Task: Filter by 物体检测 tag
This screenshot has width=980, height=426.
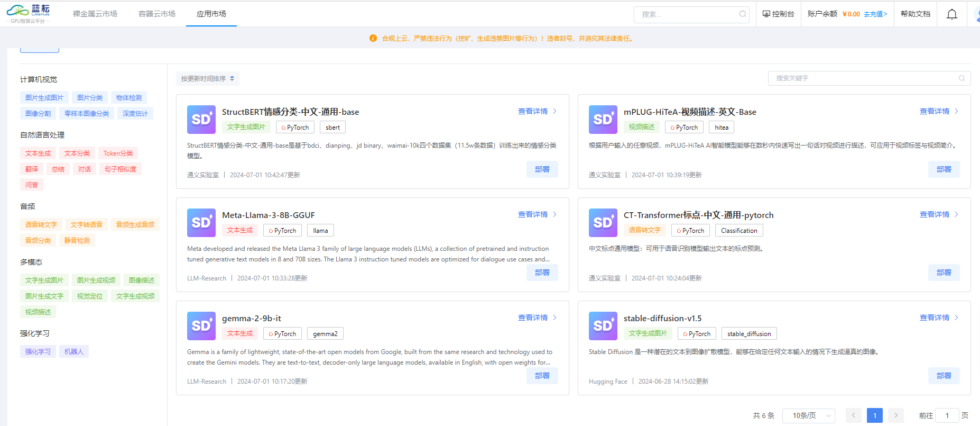Action: click(x=129, y=98)
